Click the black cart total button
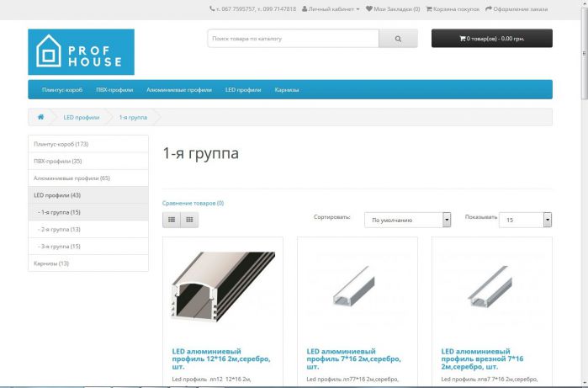The width and height of the screenshot is (588, 388). point(491,39)
